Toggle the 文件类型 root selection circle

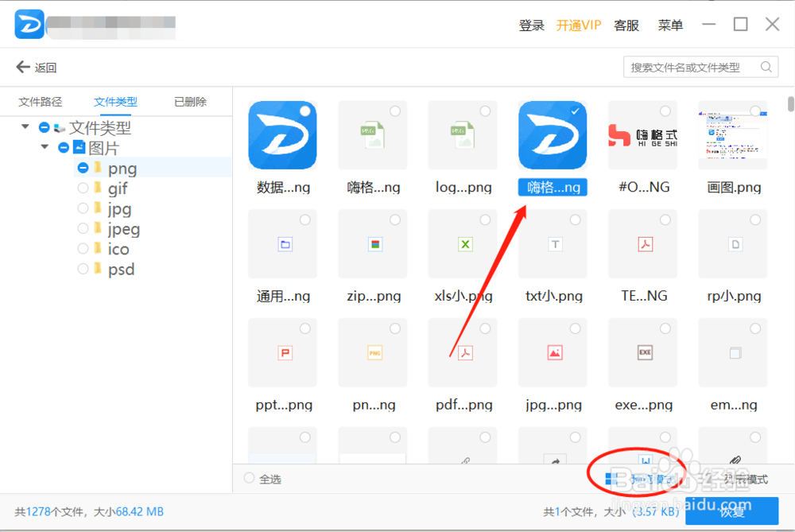coord(44,127)
